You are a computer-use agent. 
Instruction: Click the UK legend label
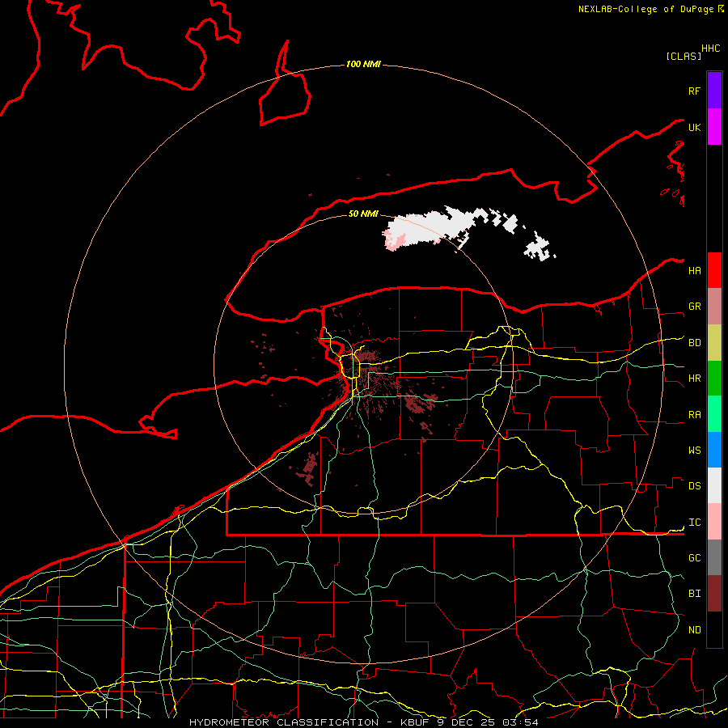[694, 127]
